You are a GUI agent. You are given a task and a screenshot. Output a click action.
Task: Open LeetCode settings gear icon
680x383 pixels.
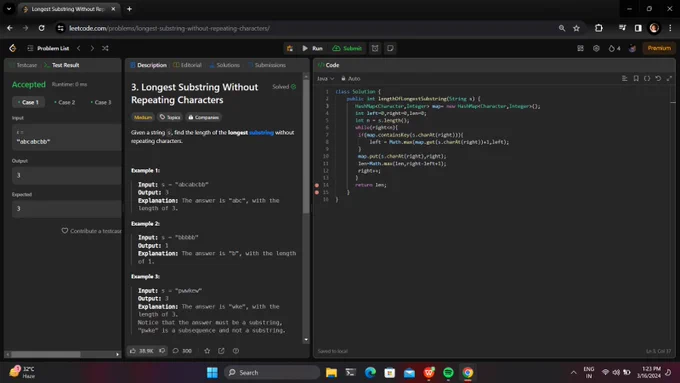(596, 48)
